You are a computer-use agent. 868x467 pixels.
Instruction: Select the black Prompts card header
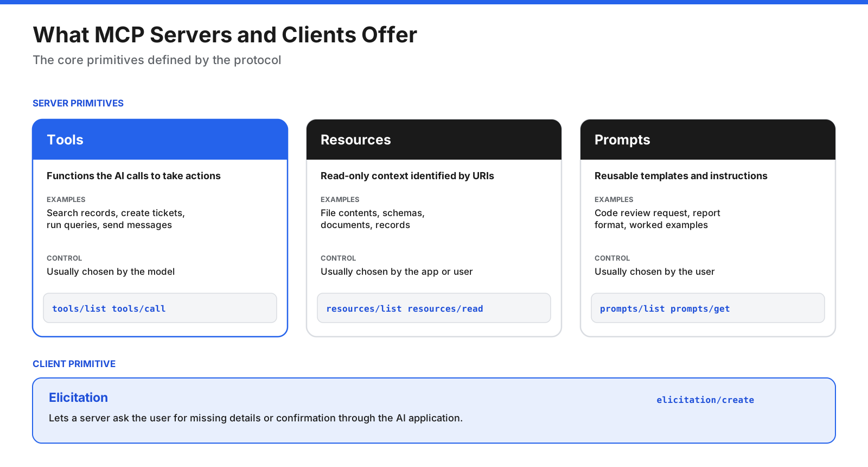tap(708, 140)
